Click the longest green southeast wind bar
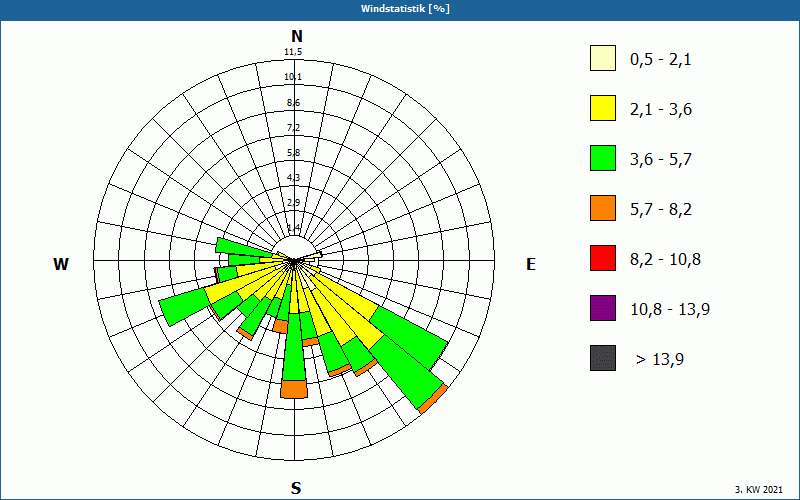 coord(405,373)
